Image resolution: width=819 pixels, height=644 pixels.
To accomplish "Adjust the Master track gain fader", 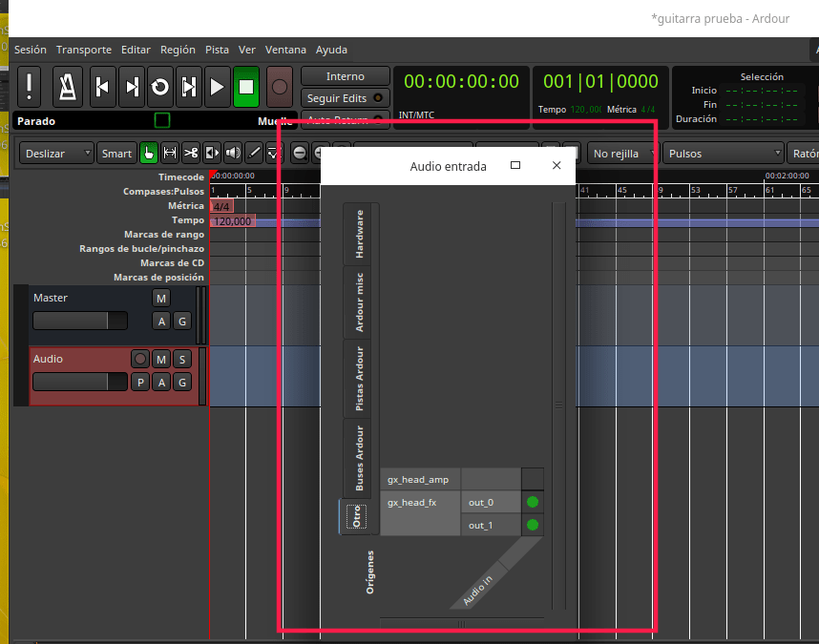I will 80,321.
